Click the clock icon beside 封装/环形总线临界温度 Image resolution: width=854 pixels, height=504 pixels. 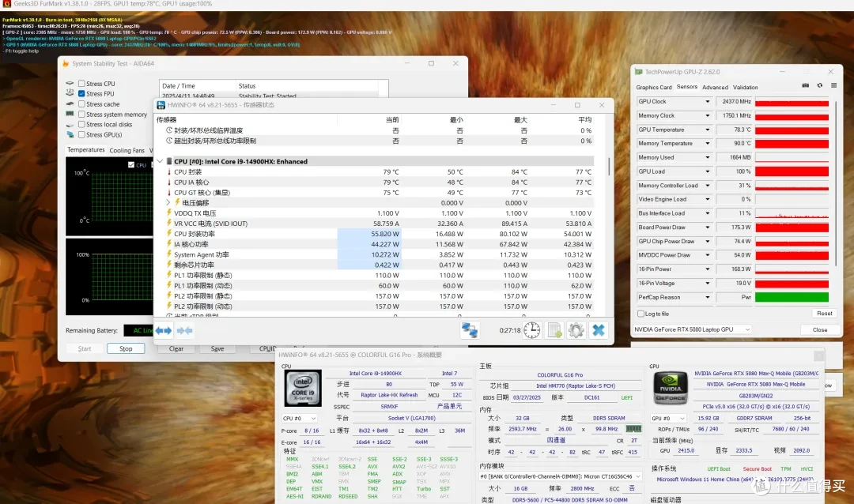click(169, 130)
